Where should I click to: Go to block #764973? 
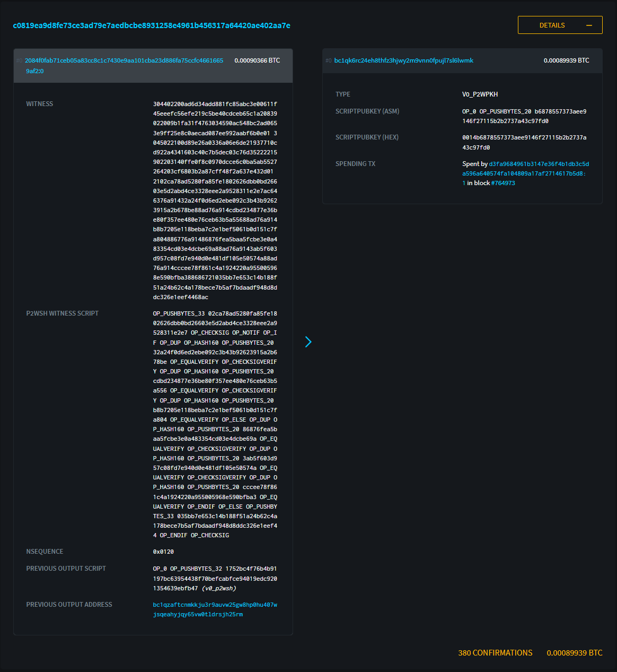(x=503, y=183)
